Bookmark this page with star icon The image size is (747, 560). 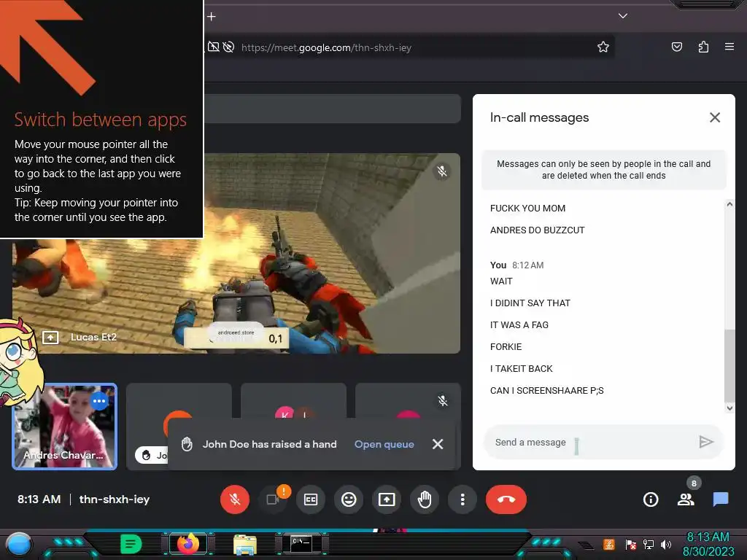[x=603, y=47]
